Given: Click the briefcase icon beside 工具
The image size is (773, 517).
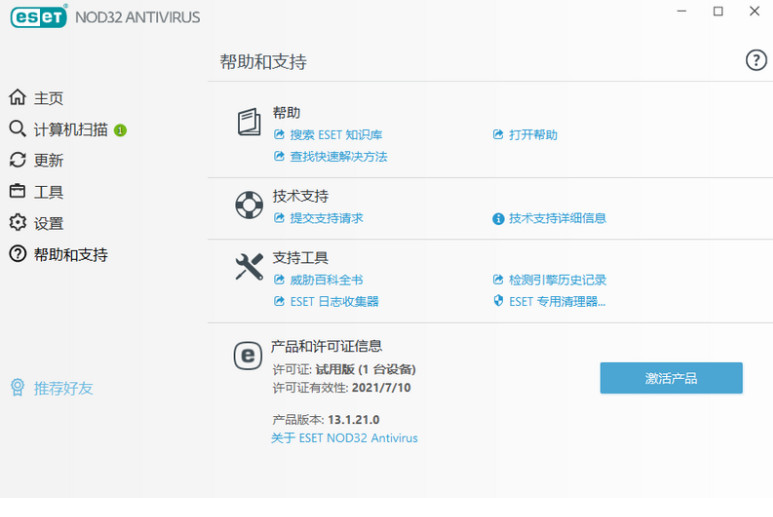Looking at the screenshot, I should (x=17, y=191).
